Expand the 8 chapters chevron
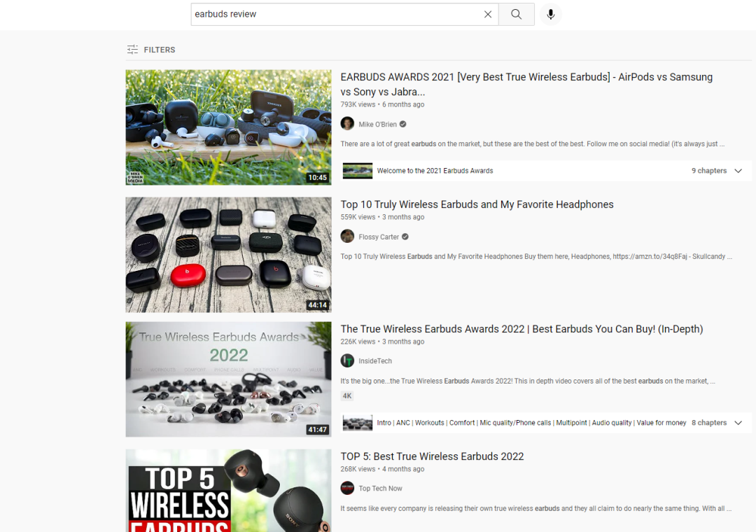This screenshot has height=532, width=756. [x=738, y=423]
